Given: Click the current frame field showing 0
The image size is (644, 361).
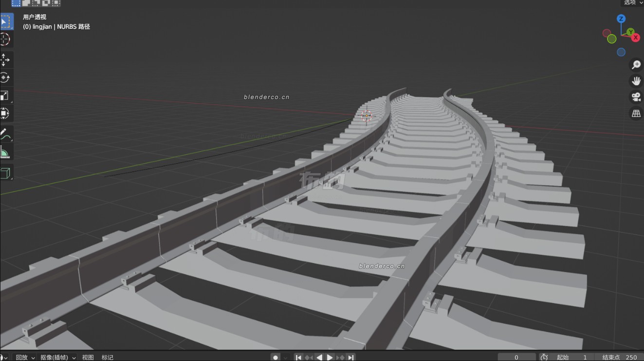Looking at the screenshot, I should pyautogui.click(x=516, y=357).
